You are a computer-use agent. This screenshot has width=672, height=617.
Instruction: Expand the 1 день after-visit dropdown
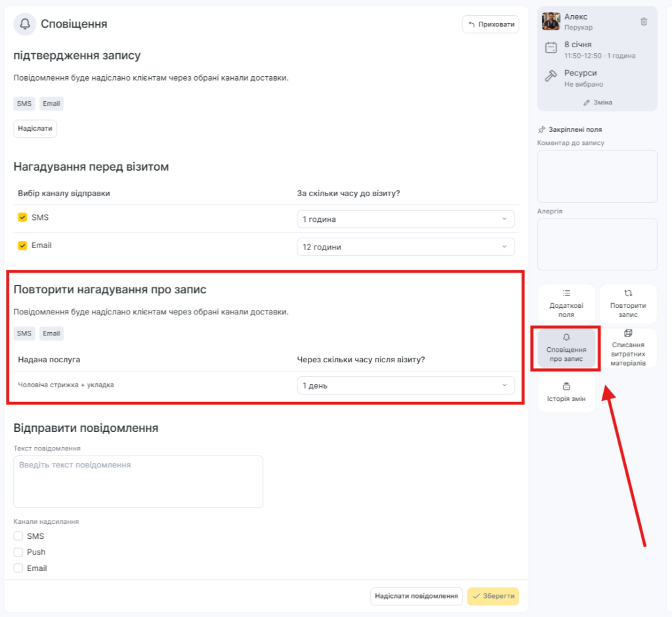coord(405,386)
